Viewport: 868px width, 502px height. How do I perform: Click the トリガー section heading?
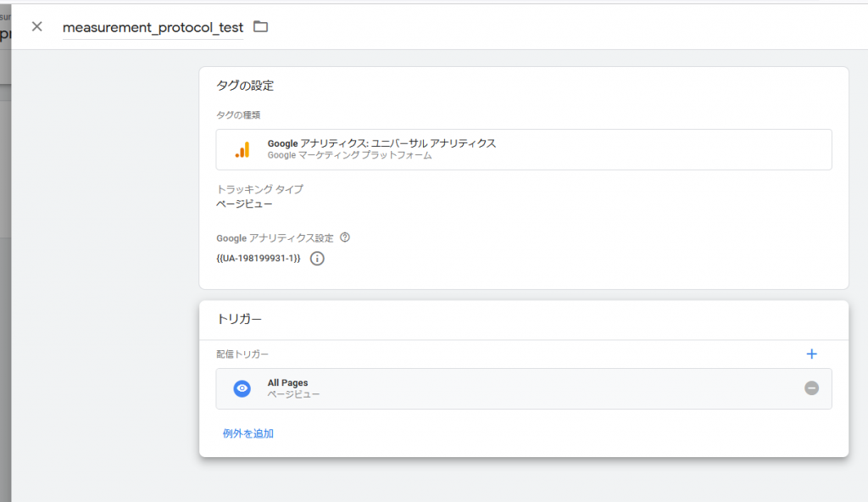point(239,319)
